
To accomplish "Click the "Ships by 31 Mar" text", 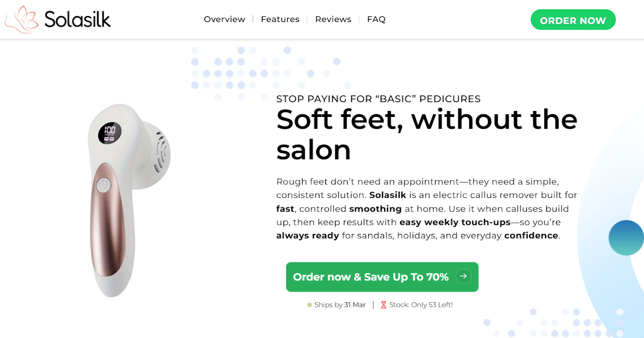I will point(340,305).
